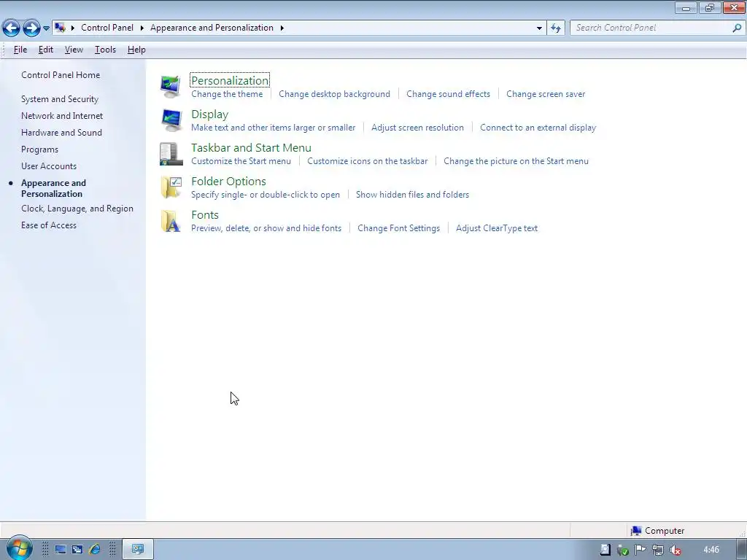The width and height of the screenshot is (747, 560).
Task: Open Ease of Access category
Action: point(49,225)
